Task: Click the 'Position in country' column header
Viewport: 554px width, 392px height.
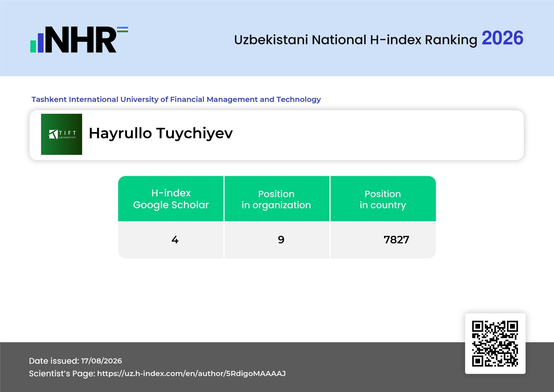Action: point(383,199)
